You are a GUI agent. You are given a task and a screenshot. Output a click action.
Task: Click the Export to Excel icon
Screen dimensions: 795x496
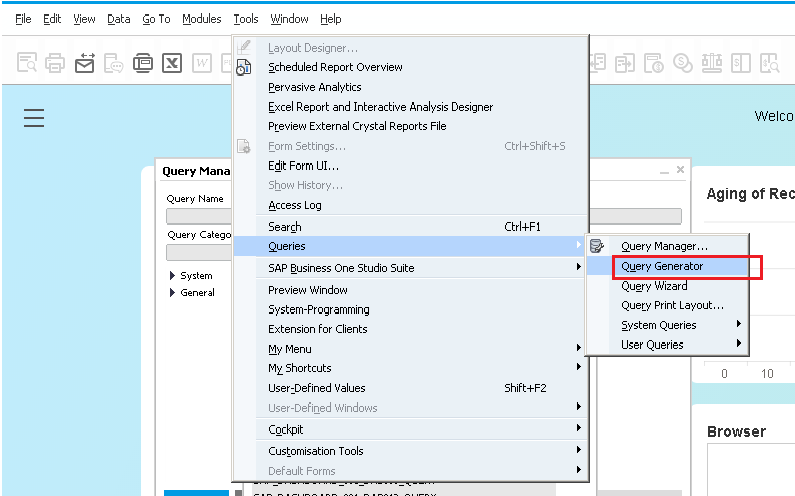coord(172,63)
